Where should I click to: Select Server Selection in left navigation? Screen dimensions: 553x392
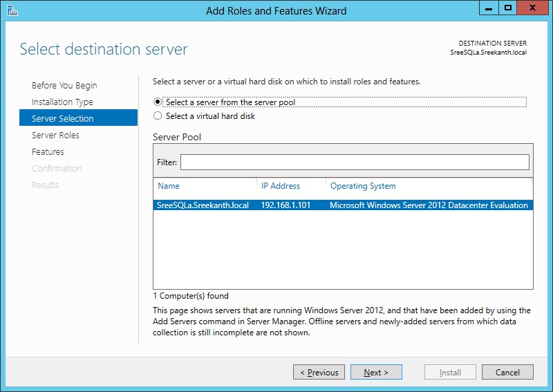point(63,119)
